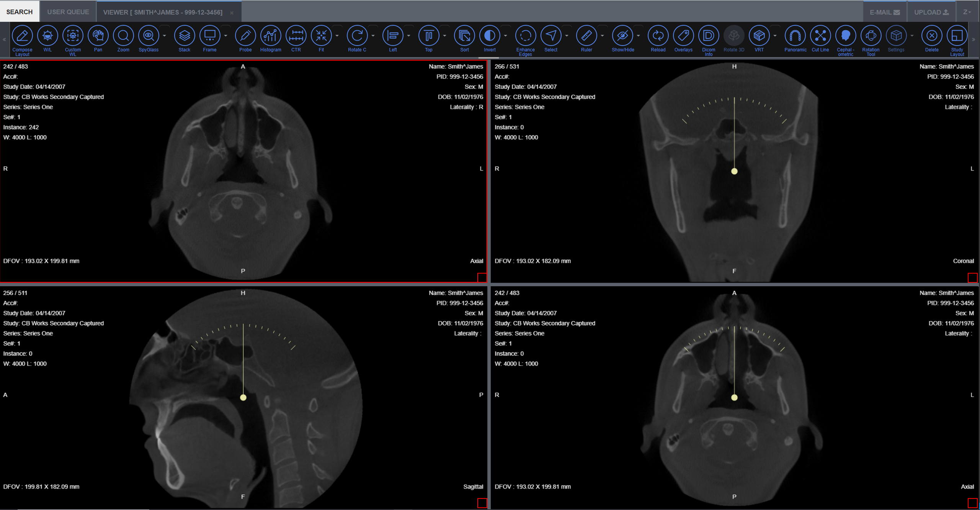Expand the dropdown arrow next to Rotate C
This screenshot has width=980, height=510.
373,36
